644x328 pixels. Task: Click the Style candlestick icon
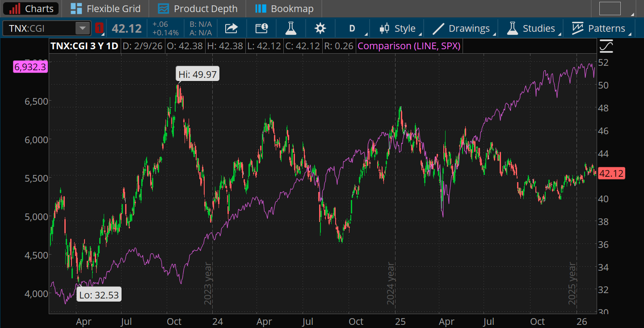[384, 28]
